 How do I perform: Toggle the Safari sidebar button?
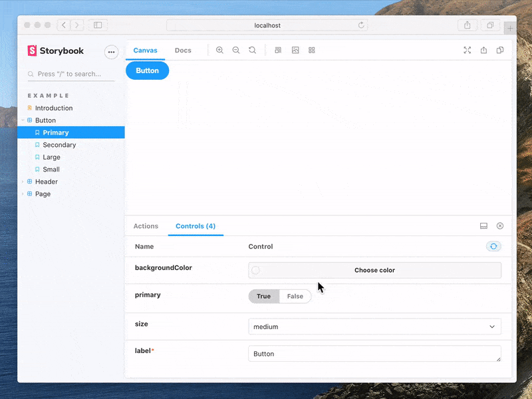point(98,25)
